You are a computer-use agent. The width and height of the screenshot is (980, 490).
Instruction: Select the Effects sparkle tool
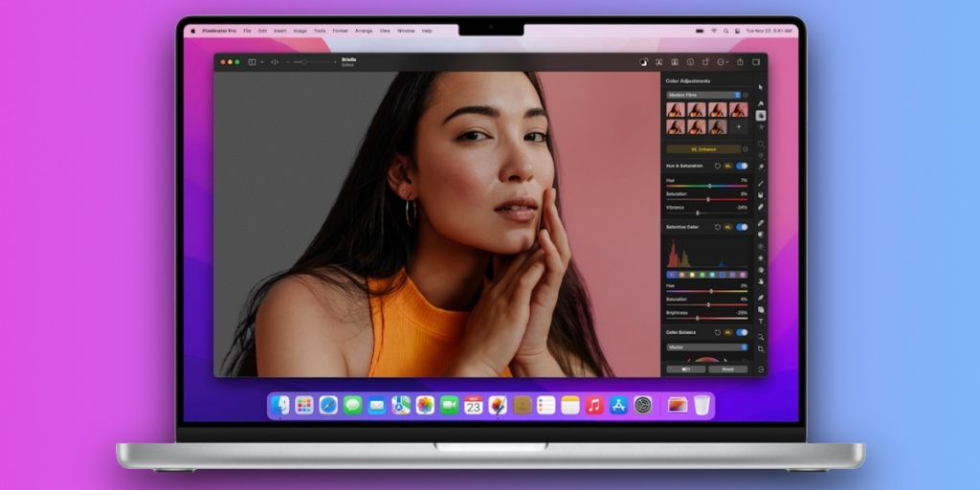[761, 126]
